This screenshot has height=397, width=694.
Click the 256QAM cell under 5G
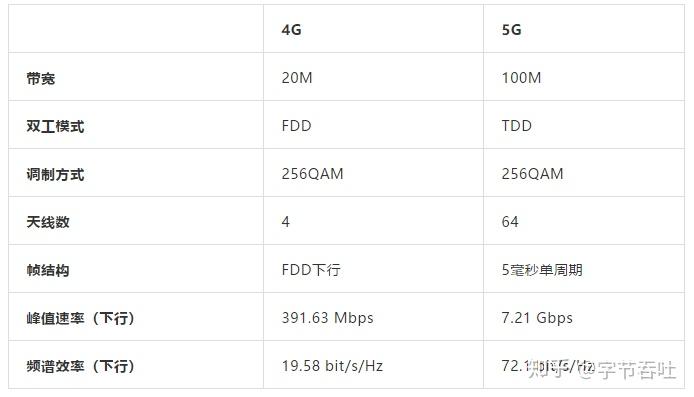tap(532, 174)
